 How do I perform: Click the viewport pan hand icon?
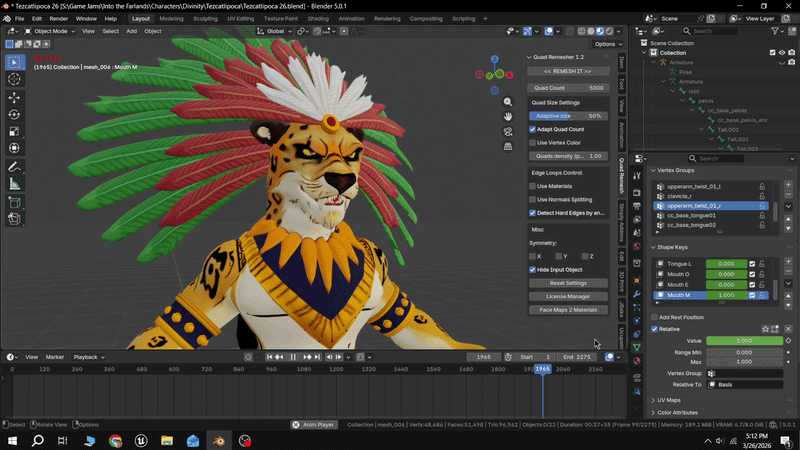[508, 117]
